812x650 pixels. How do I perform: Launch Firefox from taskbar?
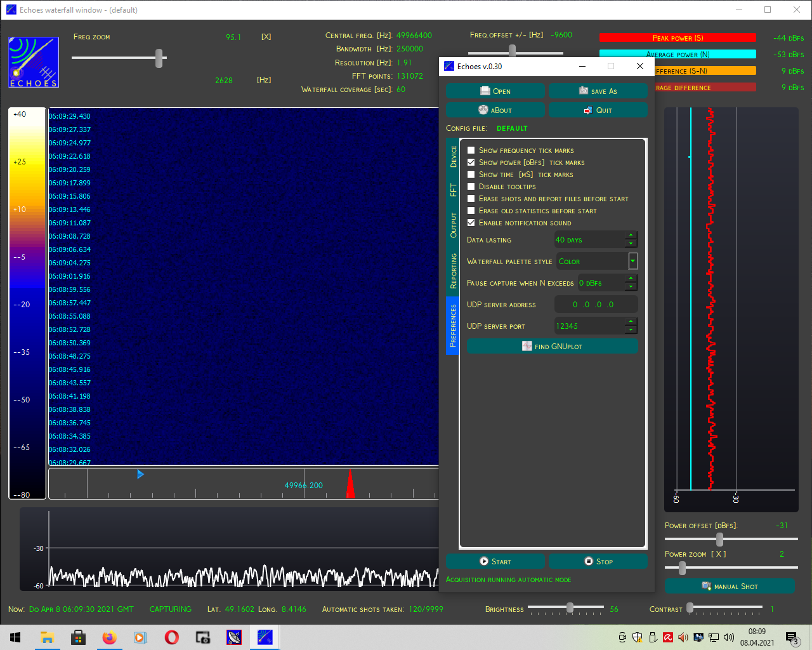coord(109,637)
